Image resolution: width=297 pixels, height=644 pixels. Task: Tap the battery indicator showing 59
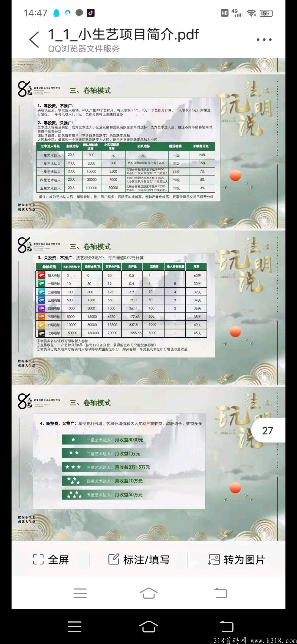click(266, 13)
